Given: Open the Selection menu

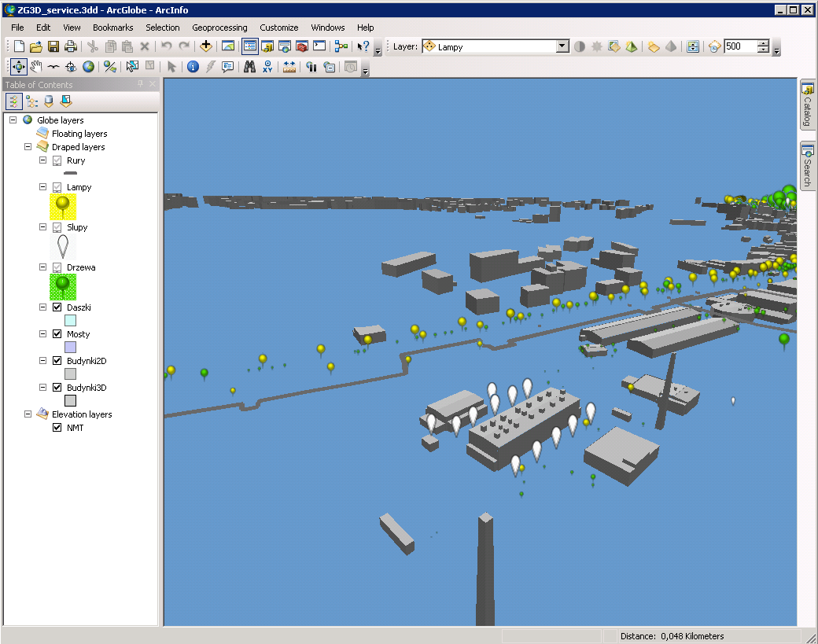Looking at the screenshot, I should click(x=162, y=28).
